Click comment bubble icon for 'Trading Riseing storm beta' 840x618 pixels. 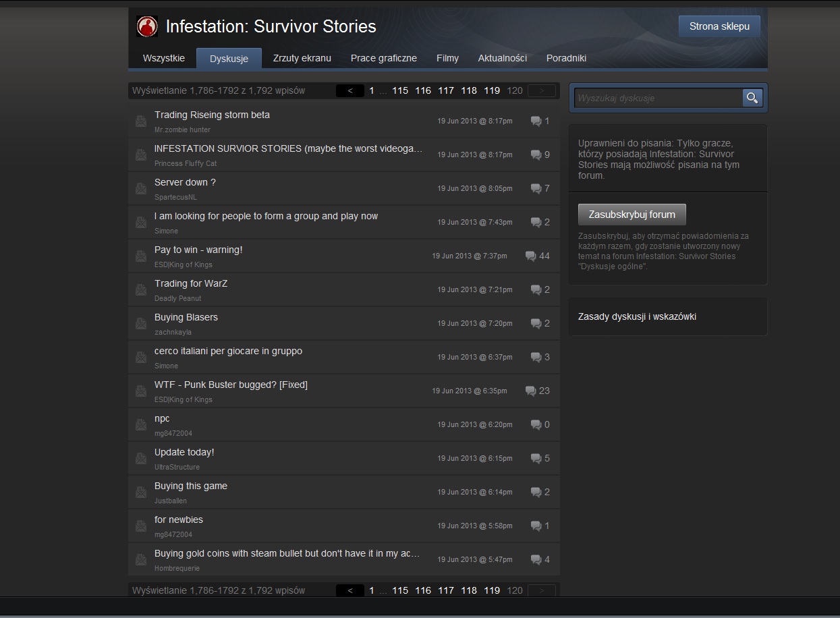tap(536, 121)
